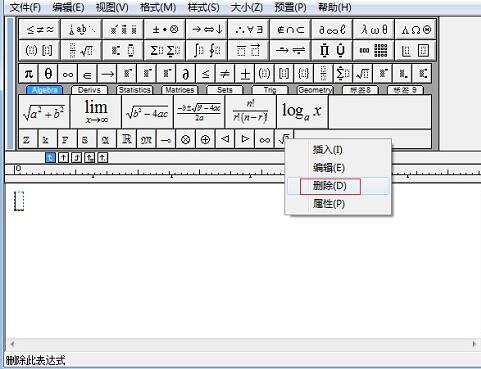Image resolution: width=481 pixels, height=369 pixels.
Task: Insert the partial derivative symbol
Action: pyautogui.click(x=186, y=73)
